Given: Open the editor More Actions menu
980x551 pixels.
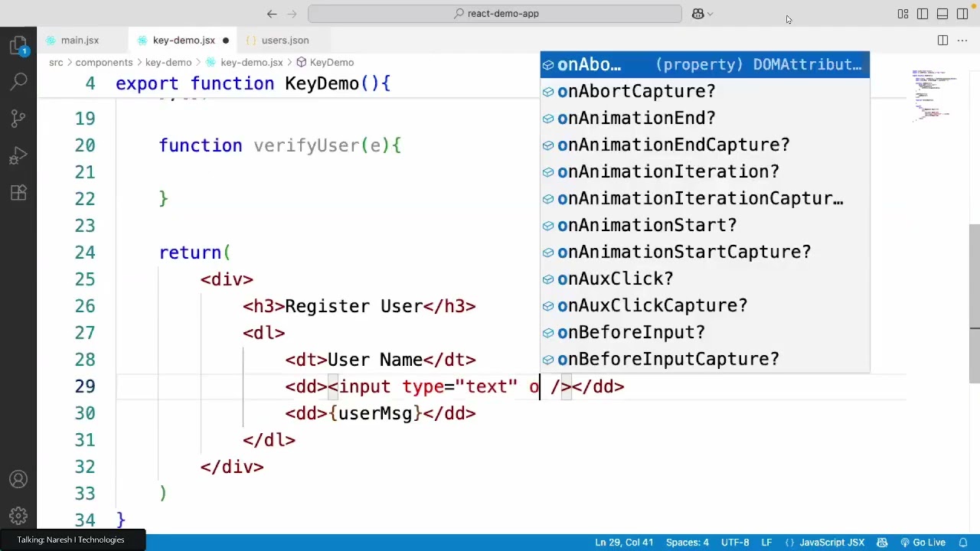Looking at the screenshot, I should [x=962, y=41].
